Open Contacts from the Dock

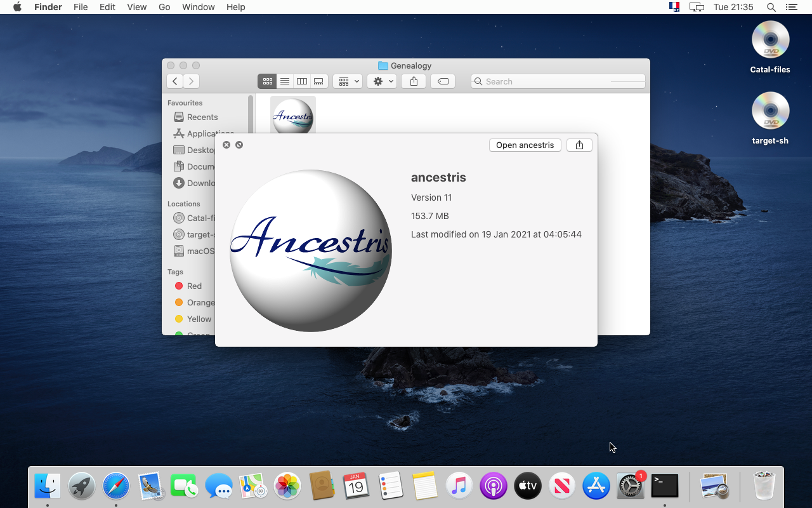coord(322,486)
